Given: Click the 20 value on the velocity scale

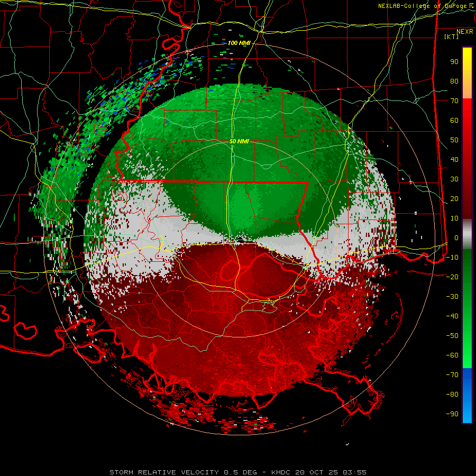Looking at the screenshot, I should 454,199.
